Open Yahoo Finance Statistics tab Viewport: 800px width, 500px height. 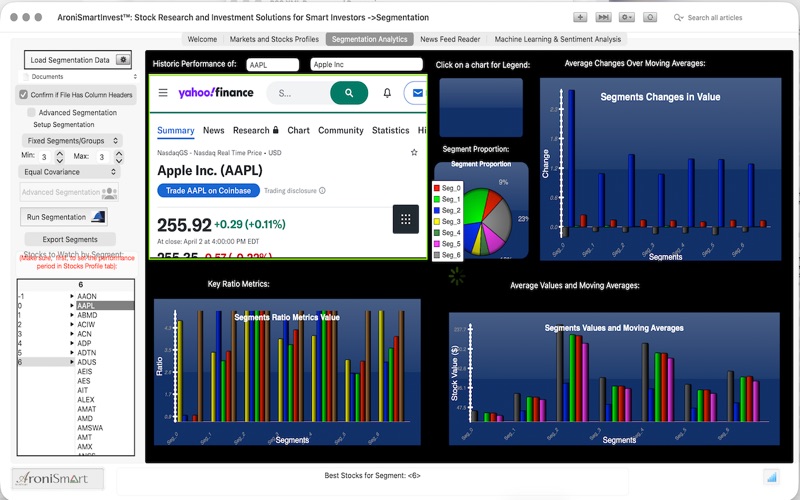(390, 131)
